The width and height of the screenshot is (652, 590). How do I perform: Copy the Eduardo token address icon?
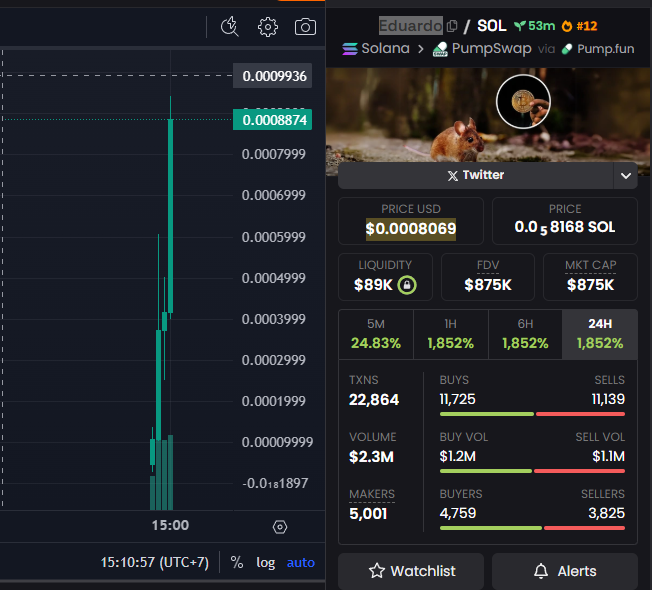coord(452,26)
